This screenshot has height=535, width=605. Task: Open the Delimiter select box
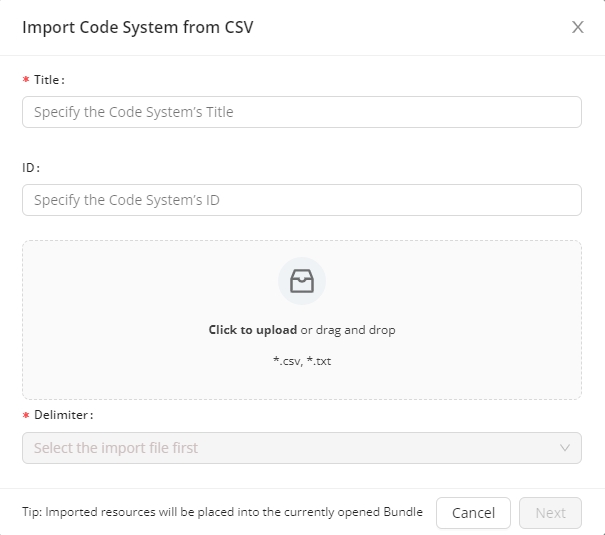point(300,448)
